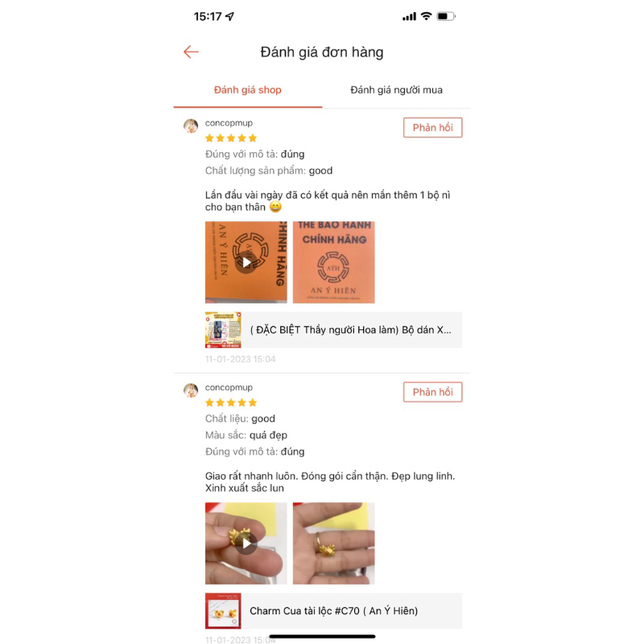
Task: Tap the location arrow in status bar
Action: point(230,16)
